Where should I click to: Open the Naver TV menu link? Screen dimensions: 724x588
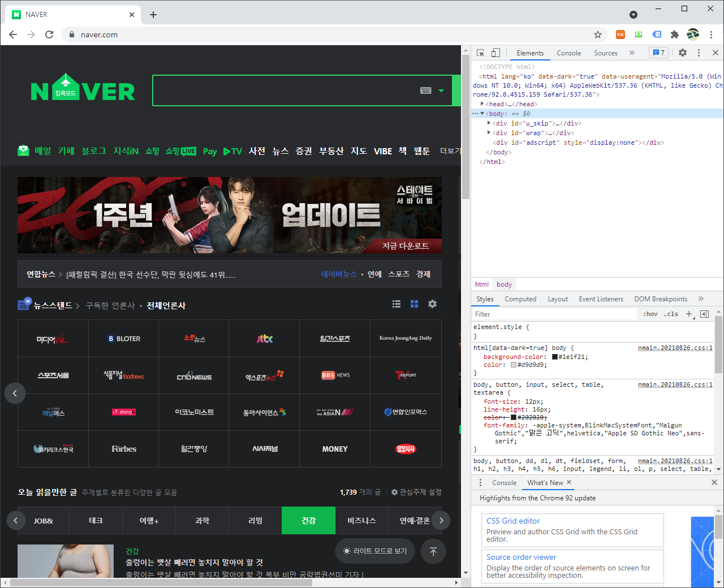(232, 151)
